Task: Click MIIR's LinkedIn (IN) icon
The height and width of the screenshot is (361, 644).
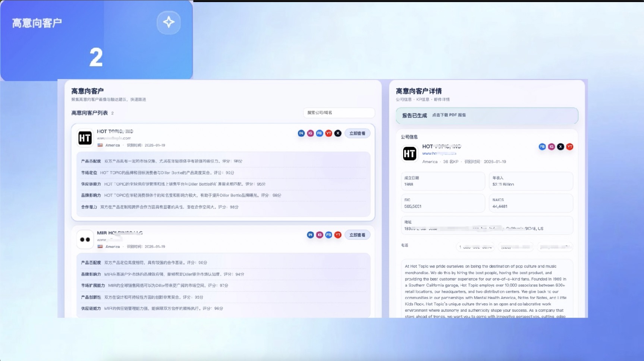Action: pyautogui.click(x=310, y=235)
